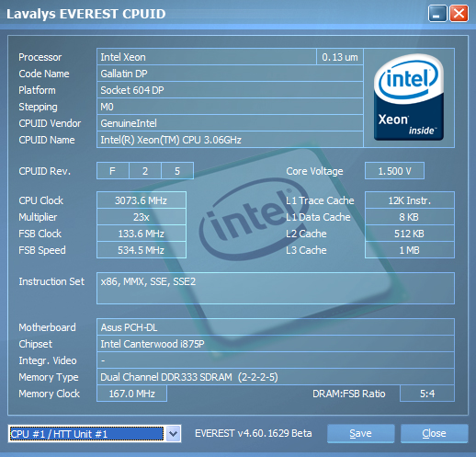This screenshot has width=476, height=457.
Task: Select CPUID Vendor value GenuineIntel
Action: [x=230, y=123]
